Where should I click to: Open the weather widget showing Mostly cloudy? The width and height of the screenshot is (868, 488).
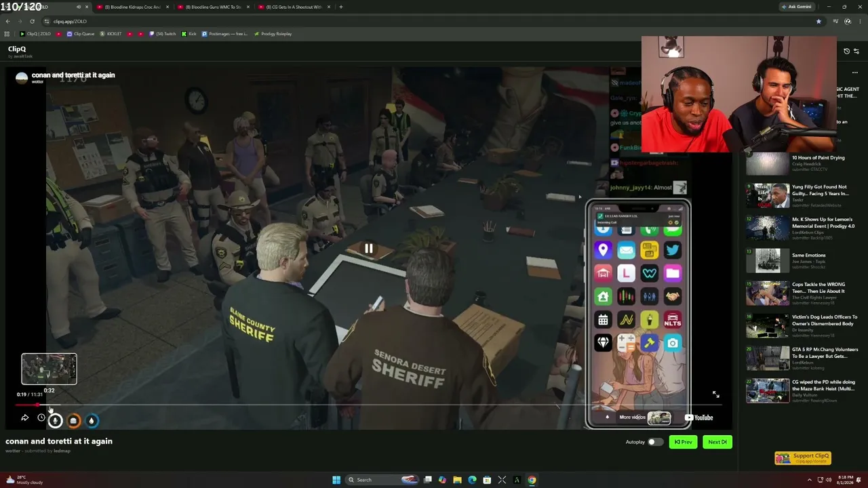click(24, 480)
